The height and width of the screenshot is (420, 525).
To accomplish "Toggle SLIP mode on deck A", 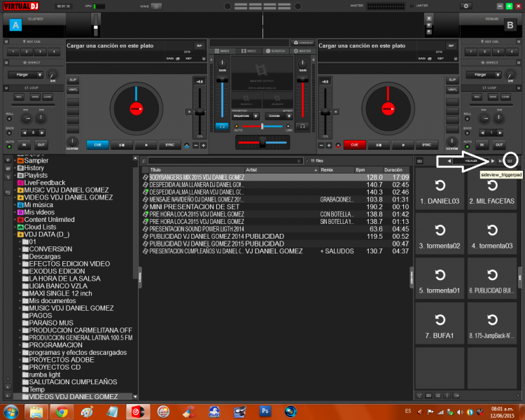I will click(73, 80).
